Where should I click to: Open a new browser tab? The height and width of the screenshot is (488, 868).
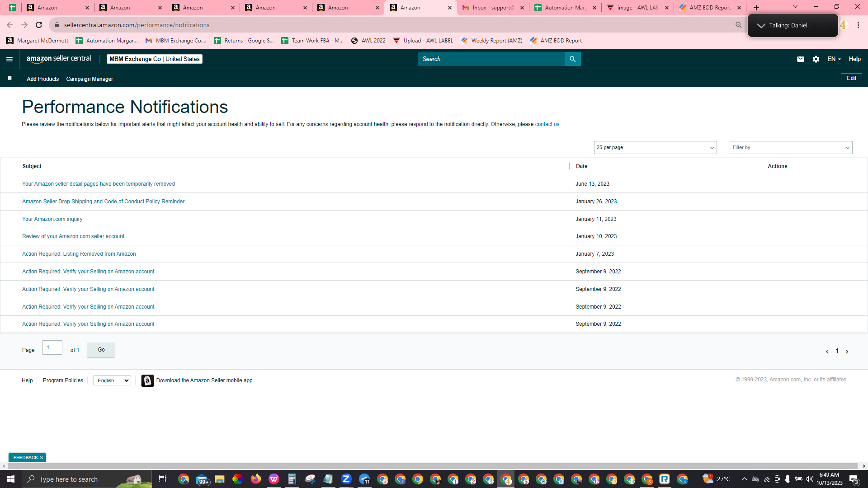tap(756, 8)
